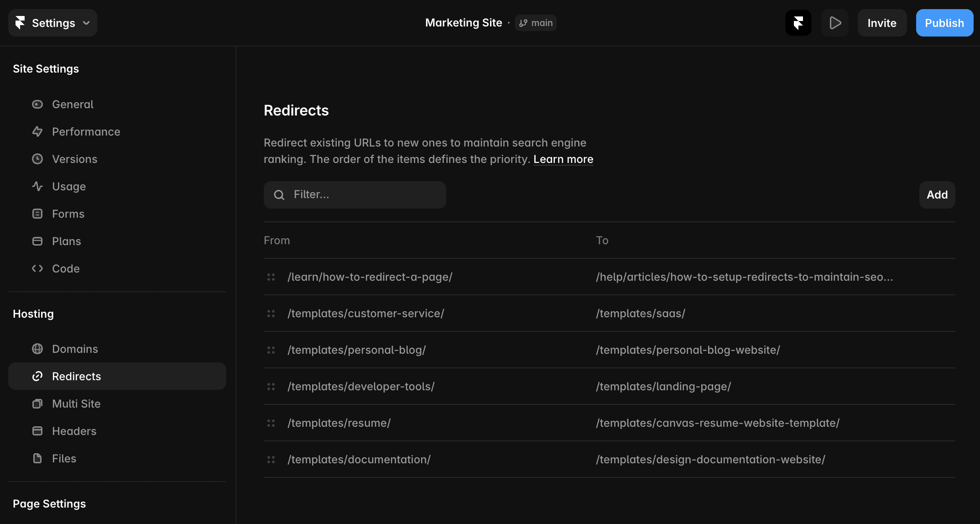Open Usage settings
This screenshot has width=980, height=524.
click(117, 187)
